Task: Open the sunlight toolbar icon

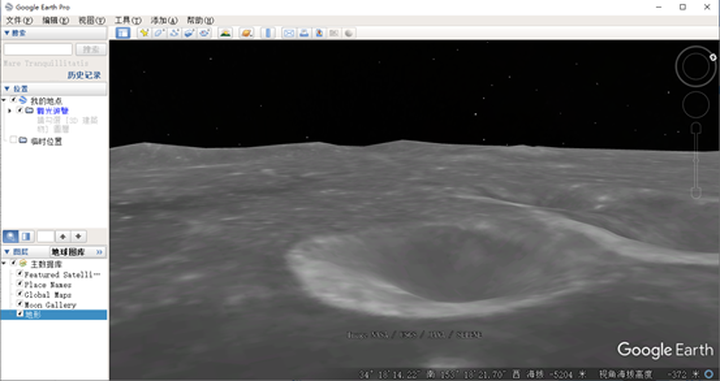Action: tap(225, 33)
